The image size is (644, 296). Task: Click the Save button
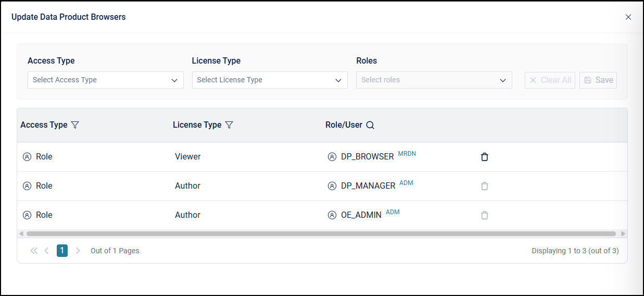click(x=598, y=80)
